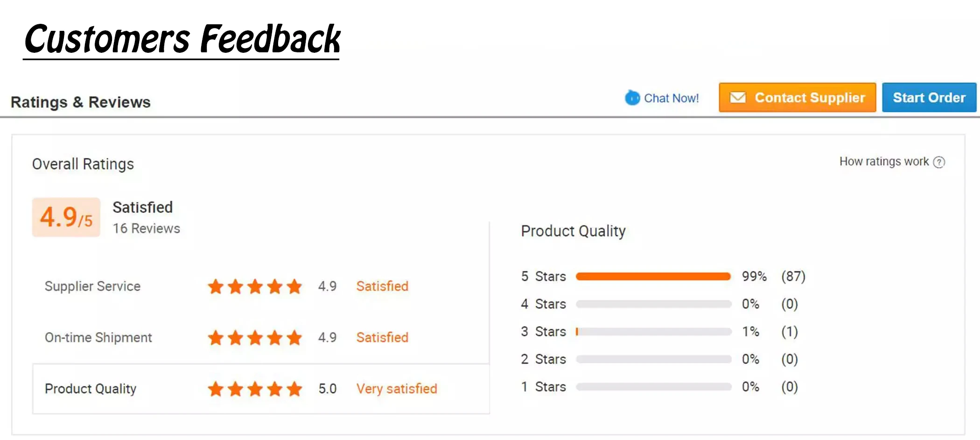Open the How ratings work link
The height and width of the screenshot is (440, 980).
(884, 162)
